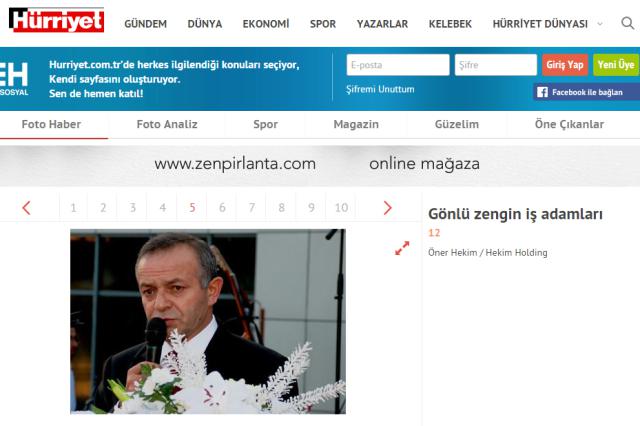Click the Şifremi Unuttum link

point(380,89)
